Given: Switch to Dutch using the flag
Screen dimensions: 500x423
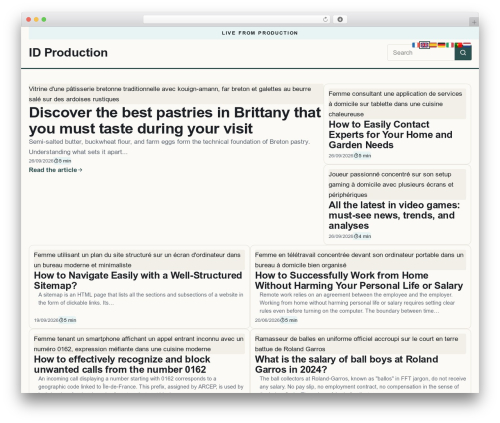Looking at the screenshot, I should [x=467, y=45].
